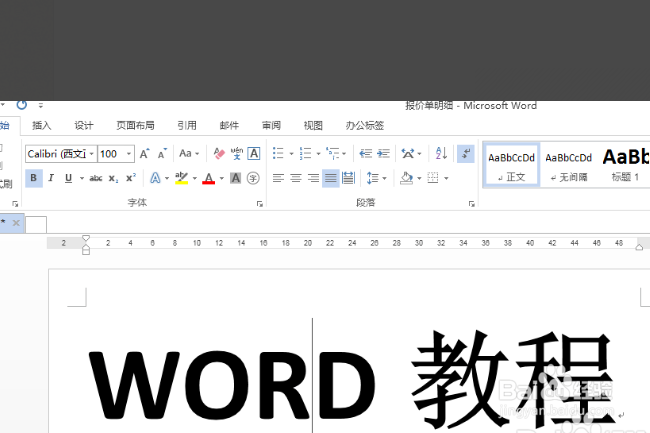Apply red font color
This screenshot has height=433, width=650.
point(209,178)
